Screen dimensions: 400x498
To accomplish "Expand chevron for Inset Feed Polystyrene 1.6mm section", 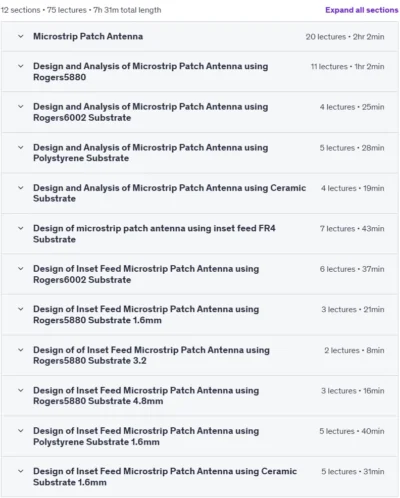I will [21, 431].
